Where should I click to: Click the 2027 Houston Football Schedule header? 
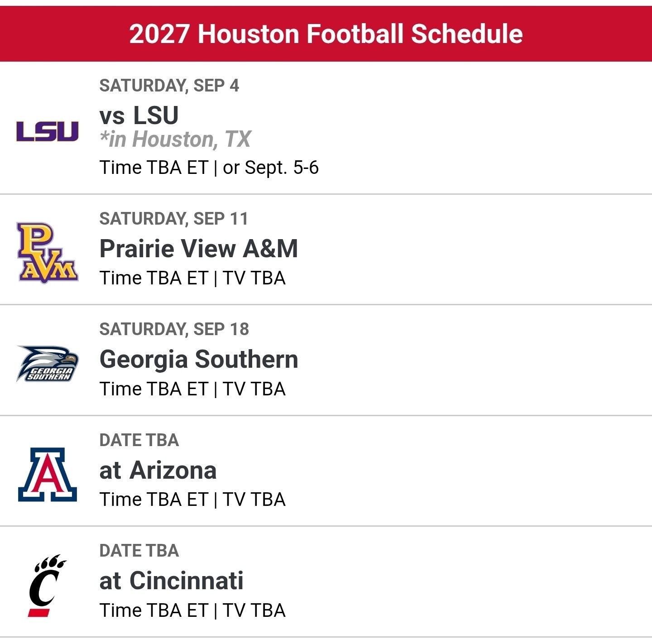(x=326, y=34)
